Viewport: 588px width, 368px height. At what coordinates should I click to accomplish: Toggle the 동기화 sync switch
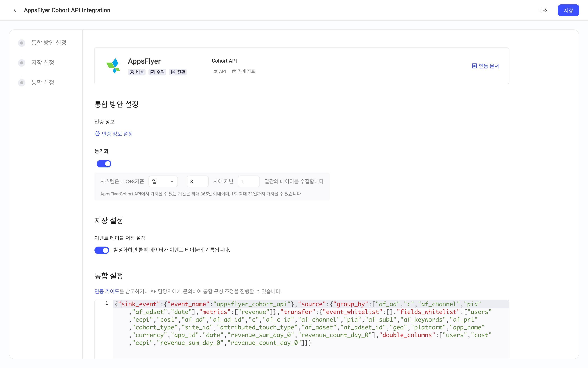(x=104, y=164)
